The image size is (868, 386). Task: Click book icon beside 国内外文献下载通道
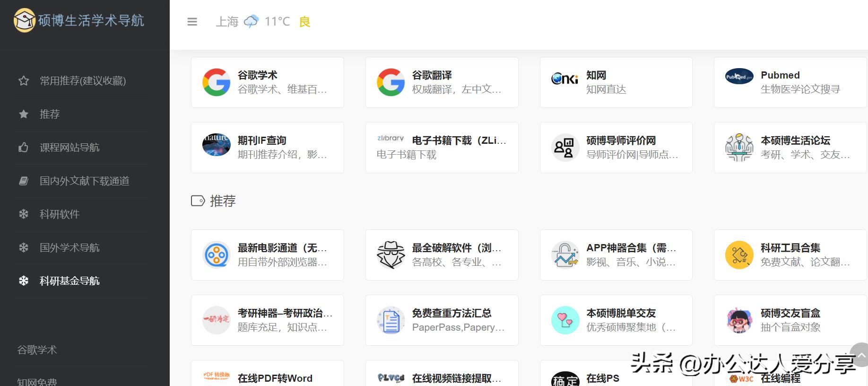[24, 181]
